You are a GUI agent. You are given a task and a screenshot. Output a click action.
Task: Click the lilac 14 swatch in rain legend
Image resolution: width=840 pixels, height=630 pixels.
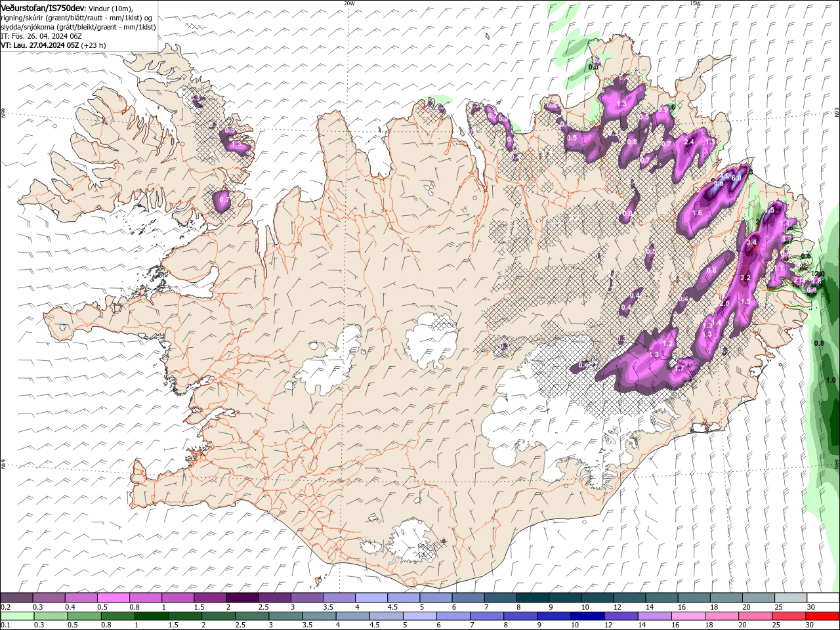coord(654,616)
